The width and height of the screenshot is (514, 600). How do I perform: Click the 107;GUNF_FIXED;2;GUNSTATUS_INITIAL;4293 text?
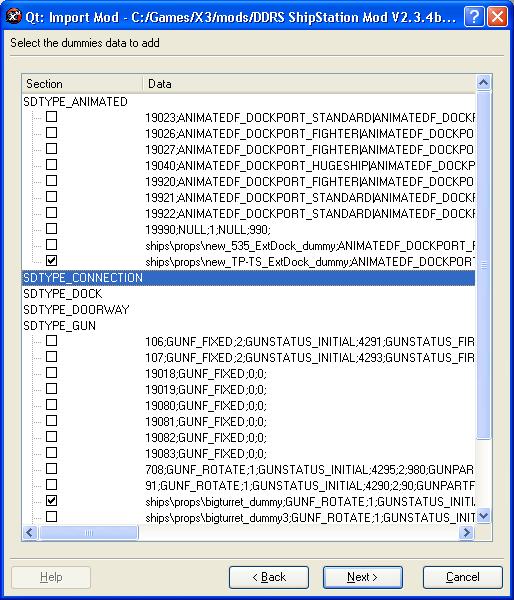click(310, 358)
